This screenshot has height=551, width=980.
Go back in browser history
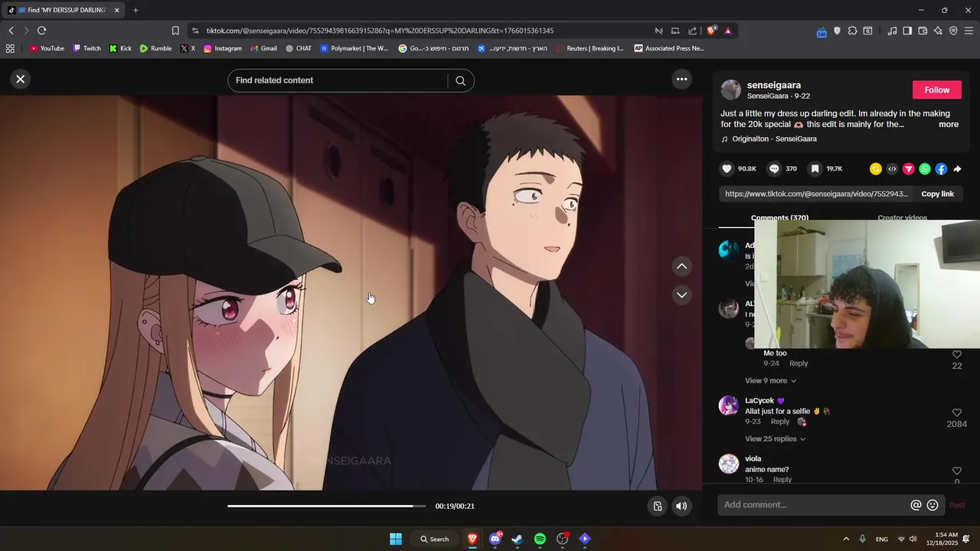click(11, 31)
